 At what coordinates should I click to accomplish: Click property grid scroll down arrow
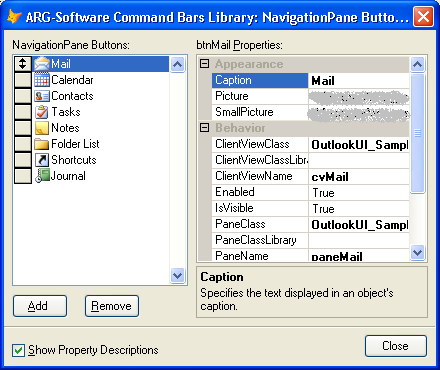tap(417, 253)
